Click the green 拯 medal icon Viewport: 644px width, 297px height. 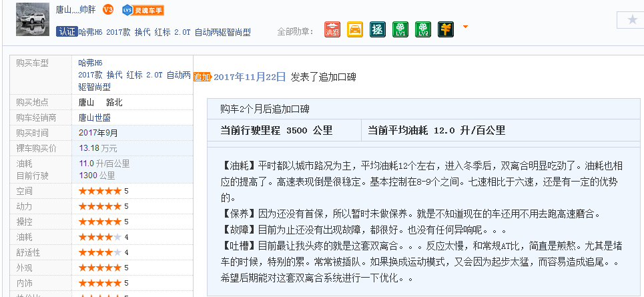(x=378, y=29)
